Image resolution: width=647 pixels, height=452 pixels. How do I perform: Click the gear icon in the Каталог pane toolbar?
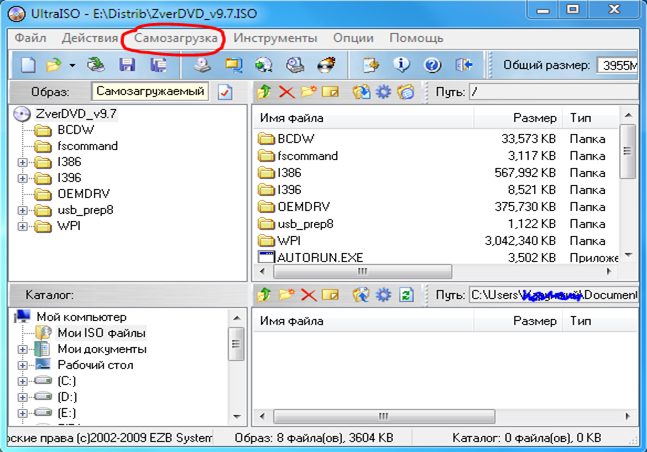383,295
